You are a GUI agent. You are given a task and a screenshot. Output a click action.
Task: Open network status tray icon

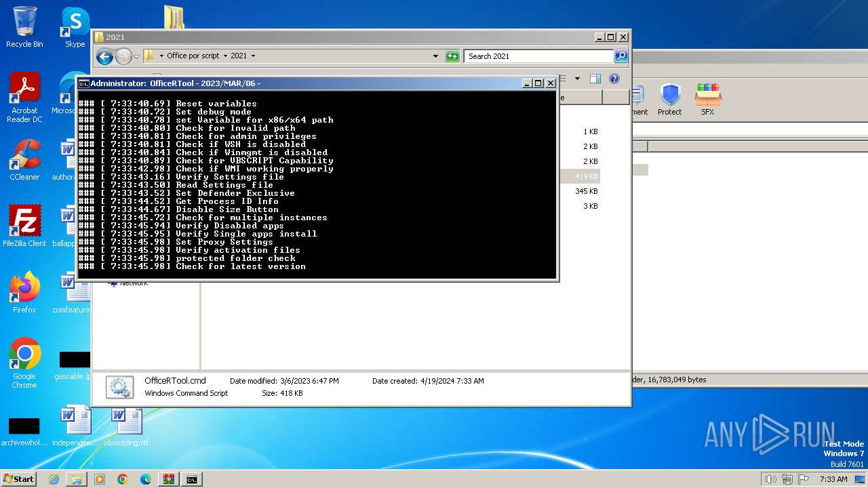(787, 479)
